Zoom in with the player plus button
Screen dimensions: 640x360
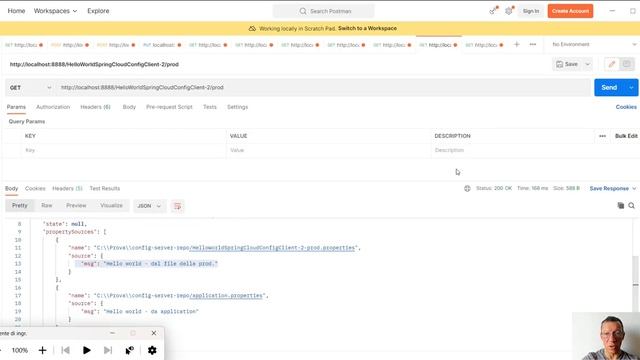42,350
